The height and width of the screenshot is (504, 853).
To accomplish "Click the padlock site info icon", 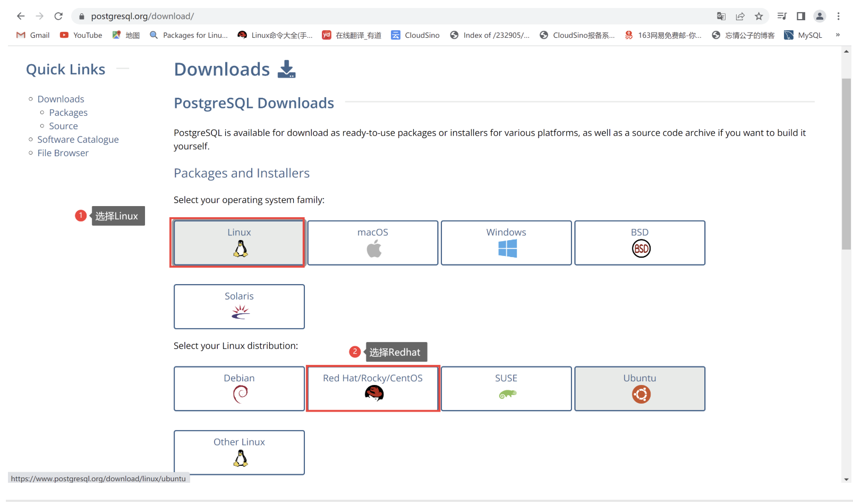I will click(x=81, y=16).
